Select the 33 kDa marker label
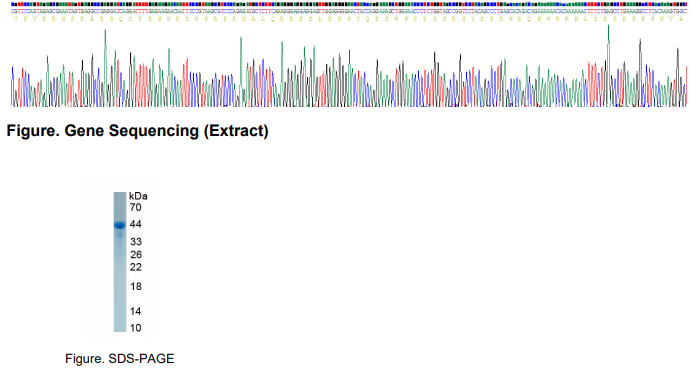Image resolution: width=693 pixels, height=370 pixels. pyautogui.click(x=136, y=241)
